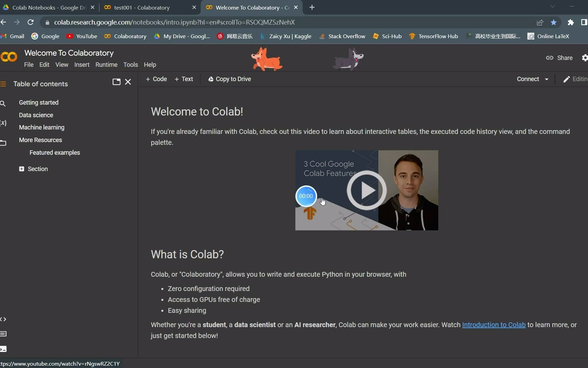
Task: Click the 00:00 recording timer bubble
Action: tap(306, 196)
